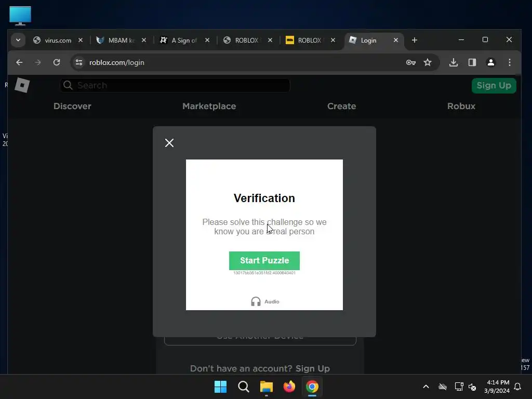Select the This PC desktop icon
Viewport: 532px width, 399px height.
pyautogui.click(x=20, y=16)
